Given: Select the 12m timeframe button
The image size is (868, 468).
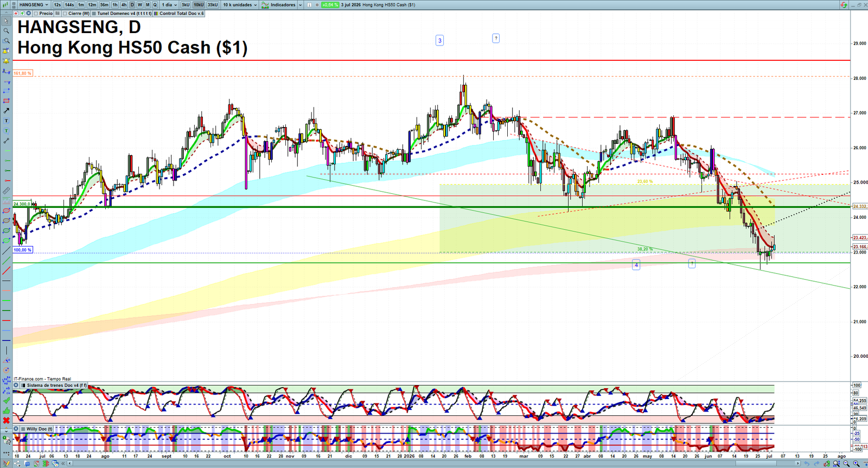Looking at the screenshot, I should coord(92,5).
